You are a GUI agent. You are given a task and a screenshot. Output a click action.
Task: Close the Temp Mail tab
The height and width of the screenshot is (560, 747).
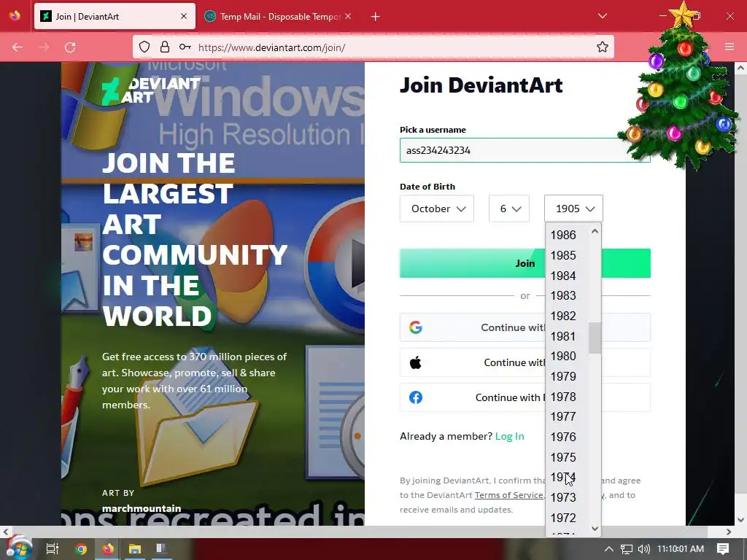(348, 16)
